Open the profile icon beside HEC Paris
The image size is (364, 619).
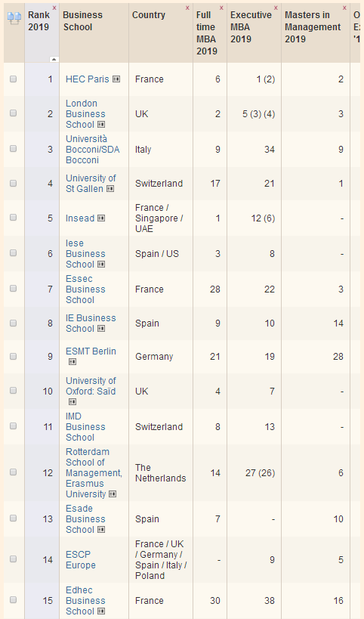[x=116, y=79]
